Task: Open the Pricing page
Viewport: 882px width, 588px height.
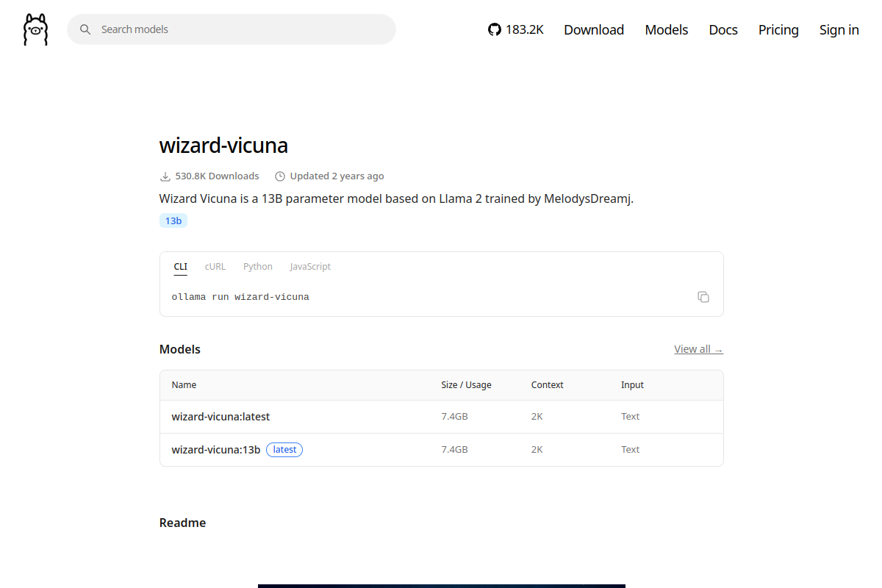Action: tap(778, 29)
